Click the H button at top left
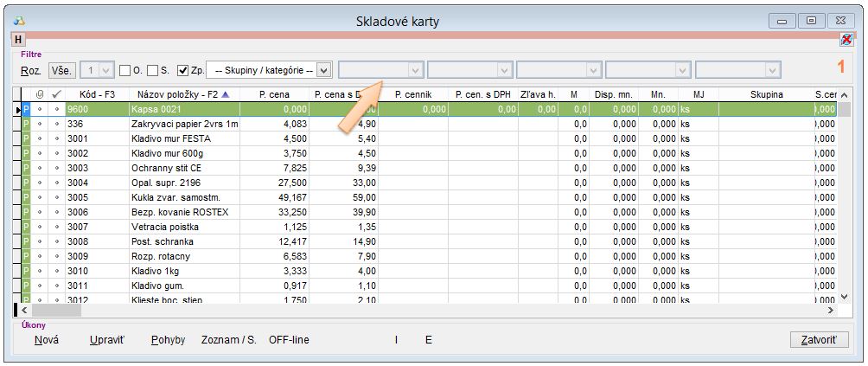Screen dimensions: 868x366 click(x=17, y=40)
